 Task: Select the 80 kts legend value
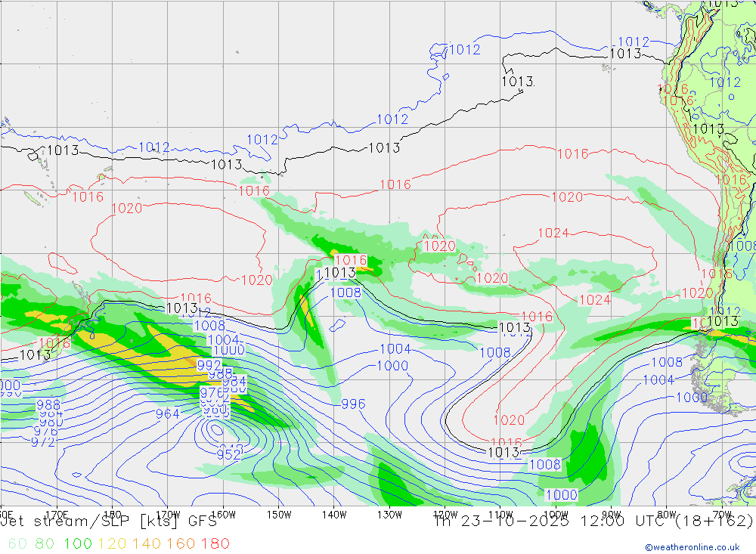point(45,544)
